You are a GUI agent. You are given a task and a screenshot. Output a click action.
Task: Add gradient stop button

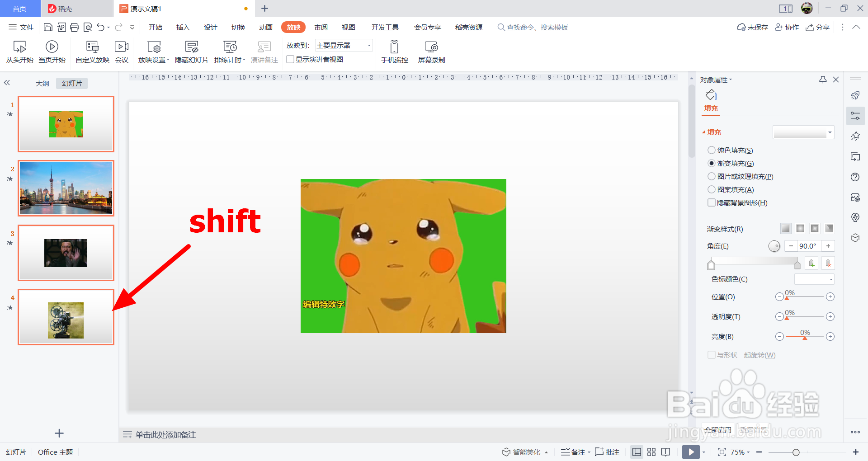[x=812, y=263]
